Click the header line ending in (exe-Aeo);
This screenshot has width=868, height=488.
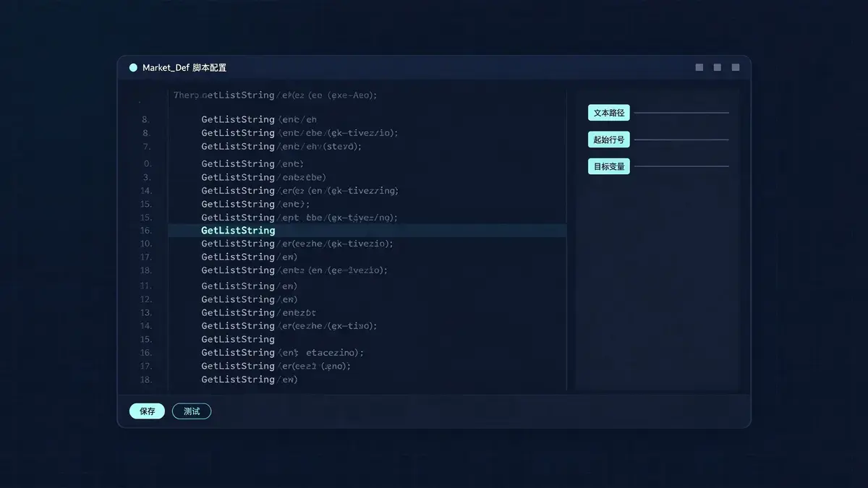tap(276, 95)
